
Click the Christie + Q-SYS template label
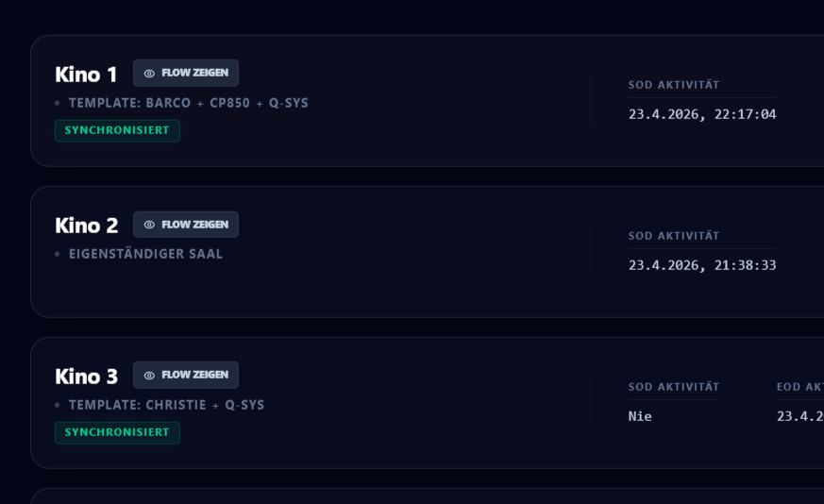click(166, 405)
